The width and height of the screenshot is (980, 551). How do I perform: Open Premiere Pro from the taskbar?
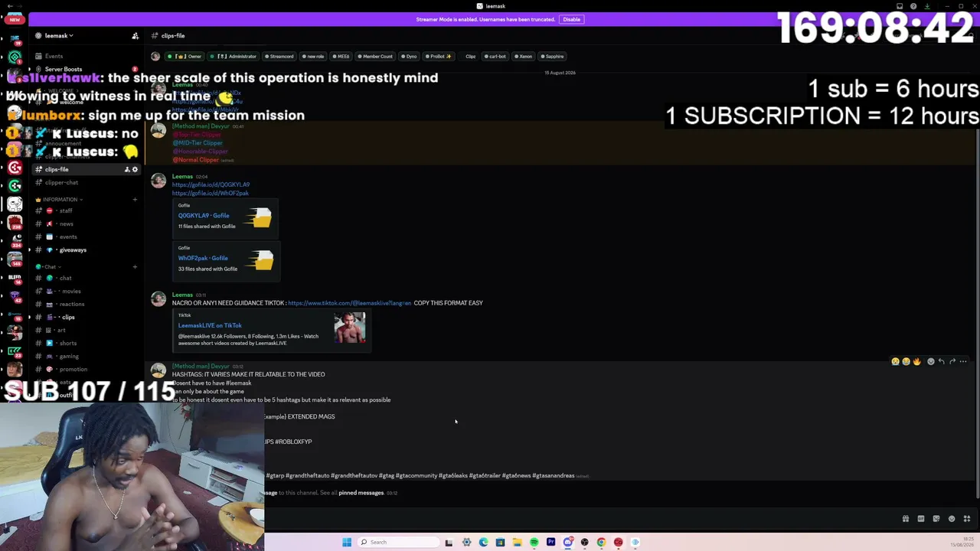point(550,542)
